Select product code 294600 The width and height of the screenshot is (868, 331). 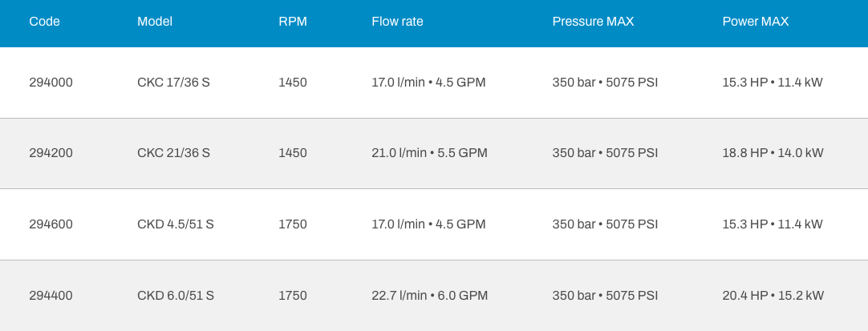pyautogui.click(x=51, y=224)
